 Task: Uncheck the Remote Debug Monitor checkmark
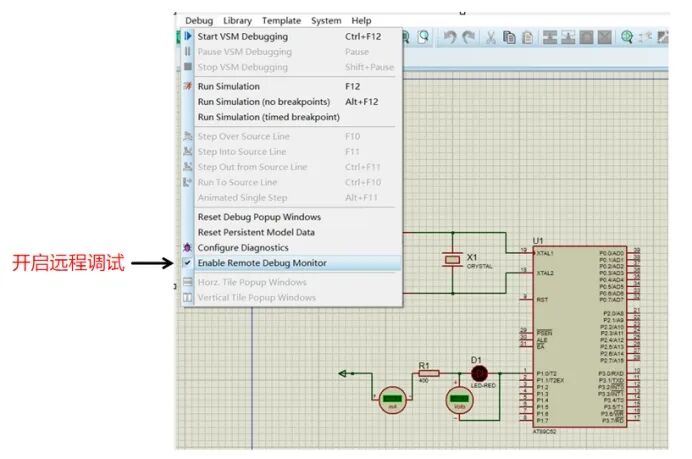[x=188, y=263]
